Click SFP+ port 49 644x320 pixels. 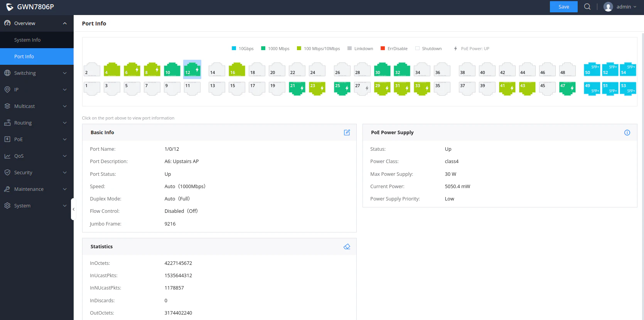tap(592, 89)
